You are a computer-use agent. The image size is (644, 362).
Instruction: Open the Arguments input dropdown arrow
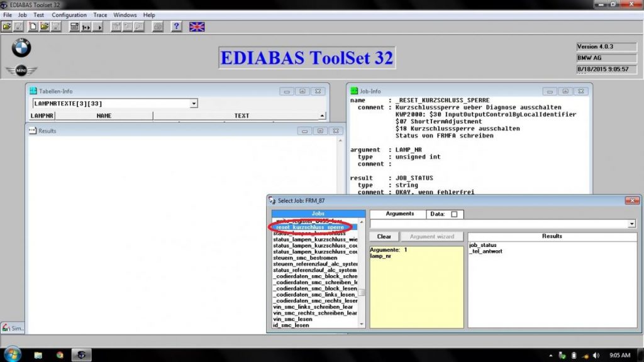tap(631, 224)
